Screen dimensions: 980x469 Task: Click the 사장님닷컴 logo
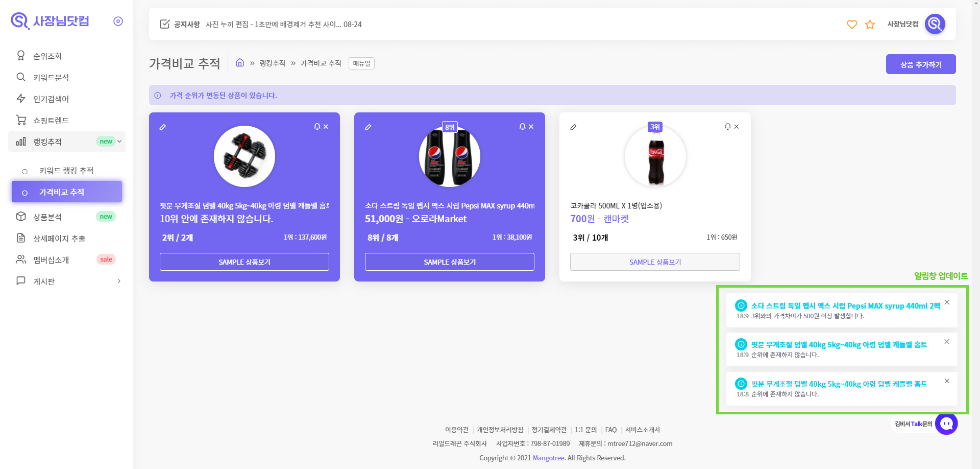pos(50,21)
